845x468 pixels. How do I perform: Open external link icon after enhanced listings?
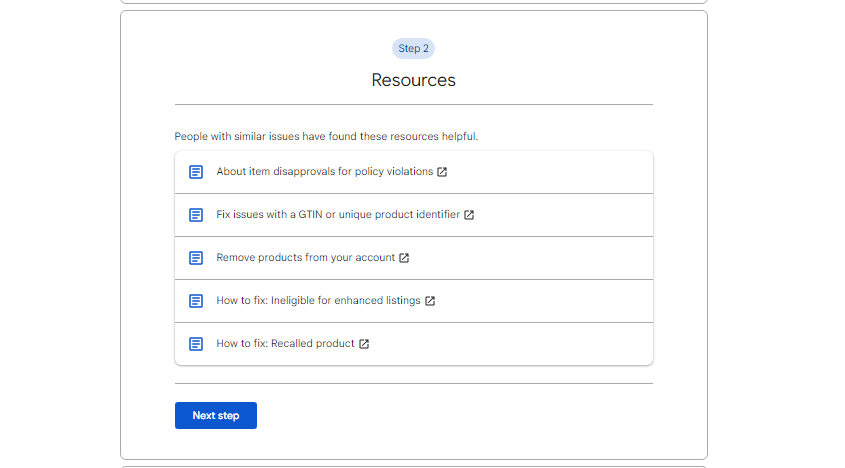(430, 301)
